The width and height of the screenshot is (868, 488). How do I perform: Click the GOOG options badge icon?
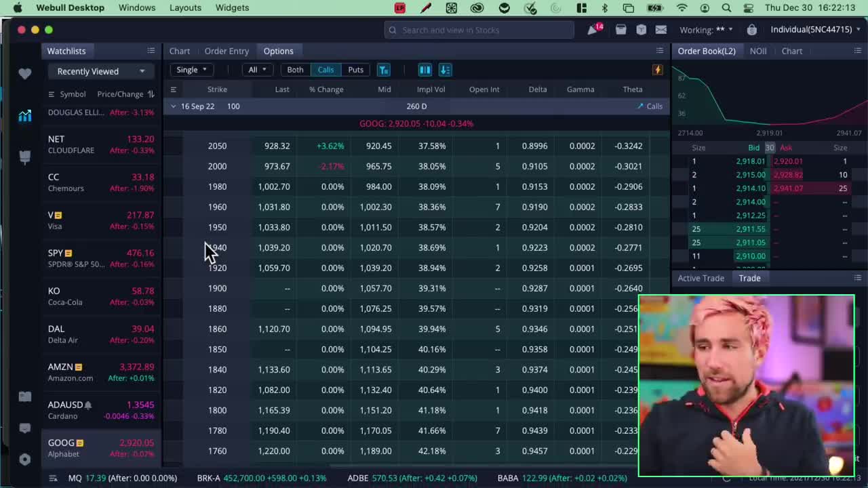click(79, 443)
